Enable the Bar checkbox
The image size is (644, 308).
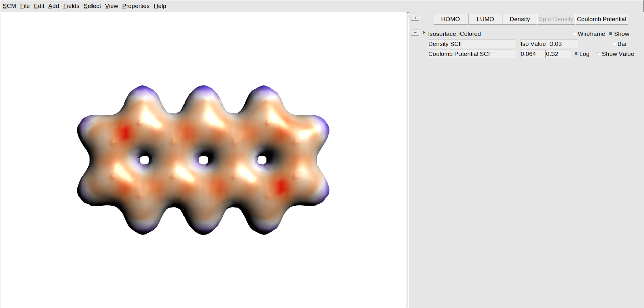(615, 44)
